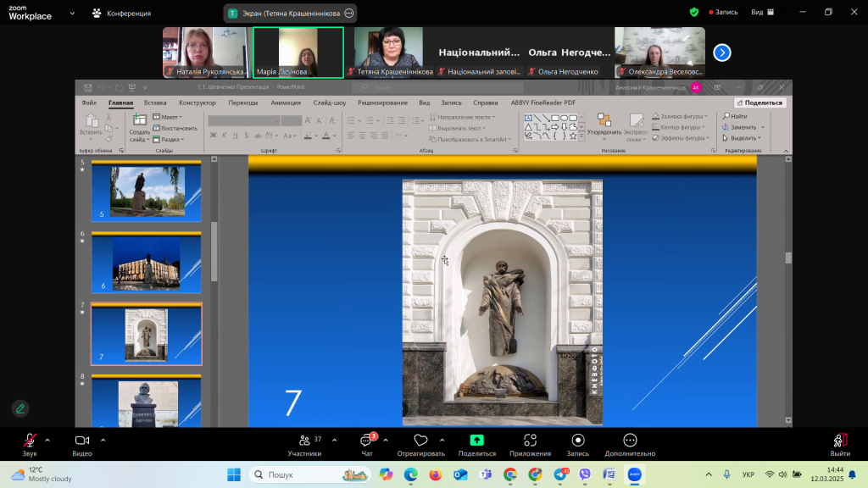
Task: Open the Приложения apps icon
Action: [531, 441]
